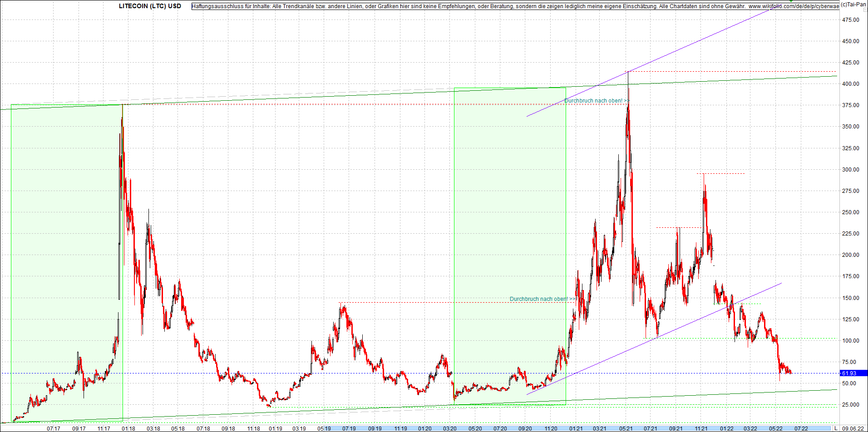Click the 03'19 date axis label
The image size is (868, 432).
tap(299, 429)
